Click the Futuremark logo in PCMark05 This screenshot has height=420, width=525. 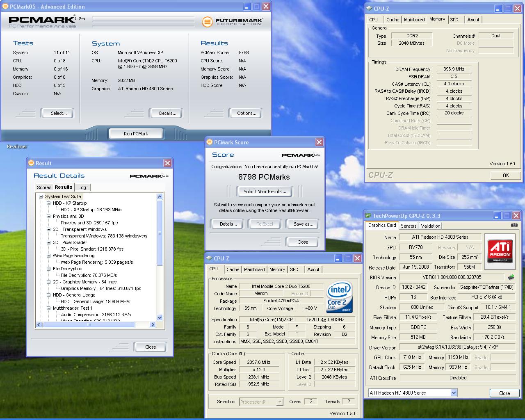point(233,21)
